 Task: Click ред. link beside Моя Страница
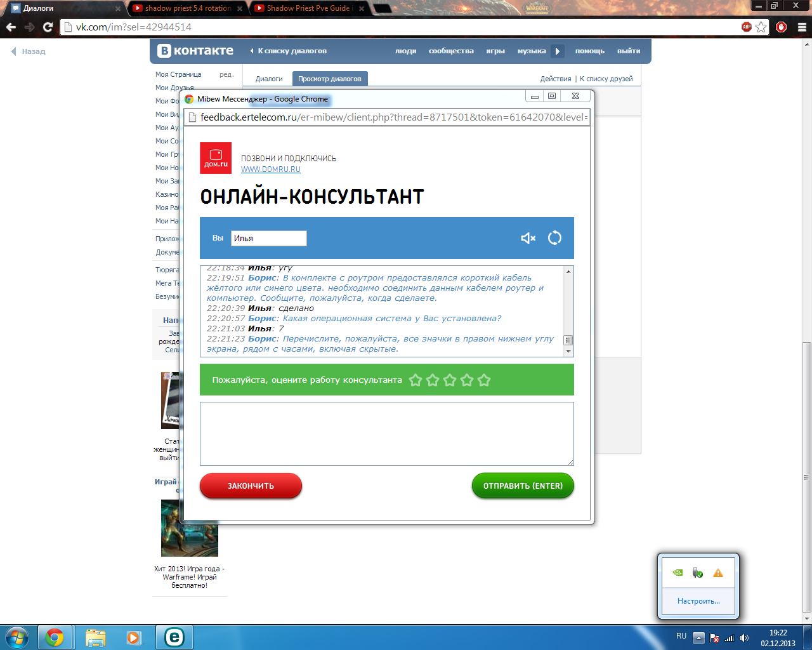[226, 74]
